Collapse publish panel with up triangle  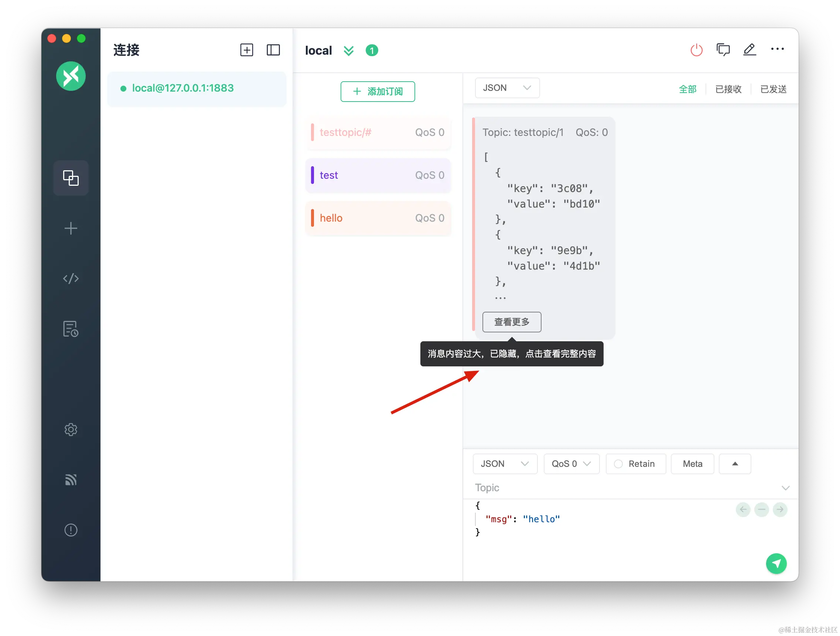(x=735, y=464)
